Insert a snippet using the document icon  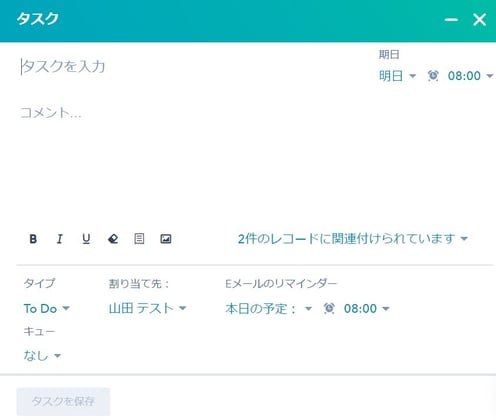[139, 239]
